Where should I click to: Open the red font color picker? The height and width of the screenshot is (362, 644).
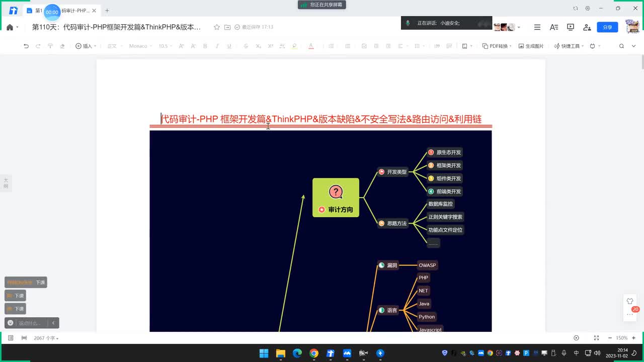pos(311,46)
